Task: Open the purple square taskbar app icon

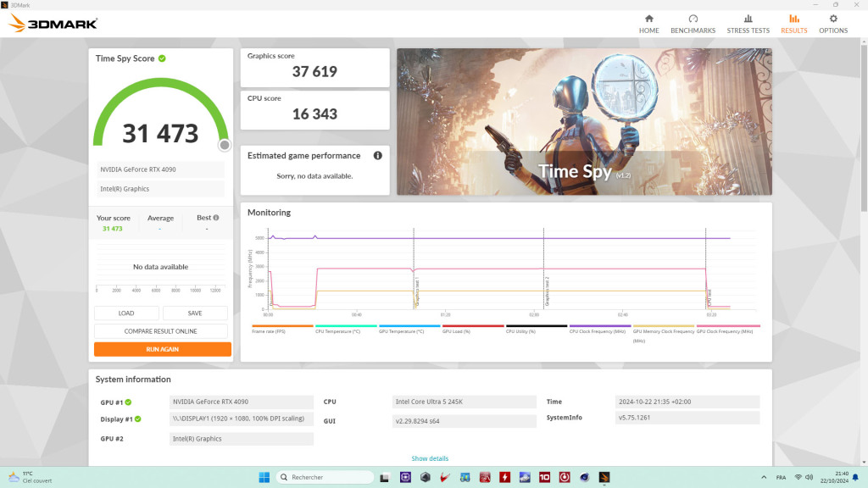Action: tap(405, 477)
